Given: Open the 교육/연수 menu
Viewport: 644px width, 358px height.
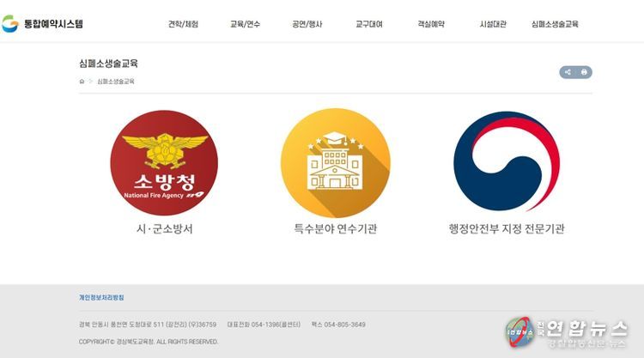Looking at the screenshot, I should click(246, 24).
